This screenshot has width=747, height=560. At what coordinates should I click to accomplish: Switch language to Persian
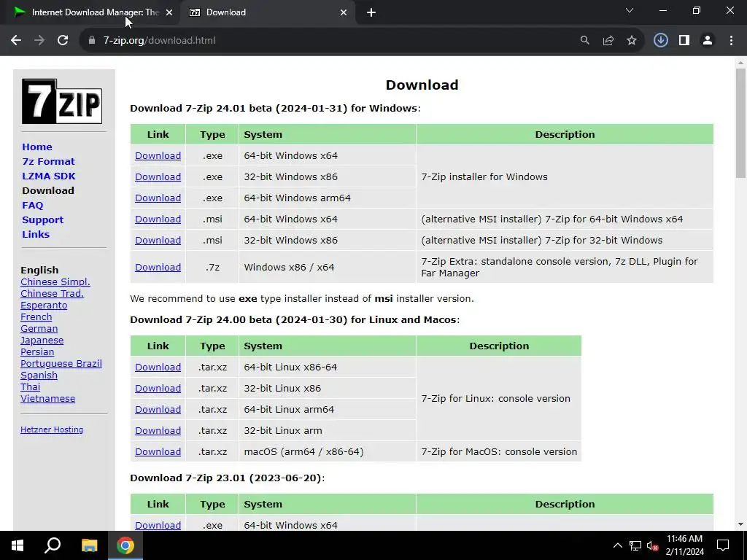[37, 352]
